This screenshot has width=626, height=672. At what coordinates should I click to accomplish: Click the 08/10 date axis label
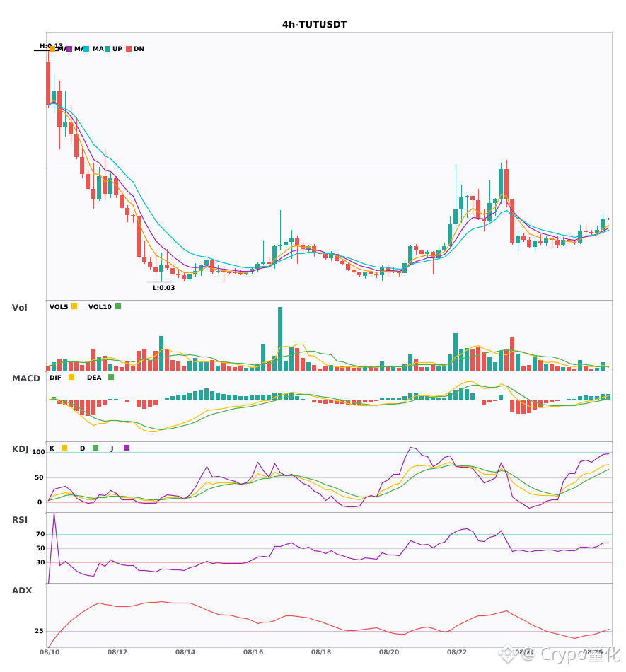pyautogui.click(x=50, y=652)
